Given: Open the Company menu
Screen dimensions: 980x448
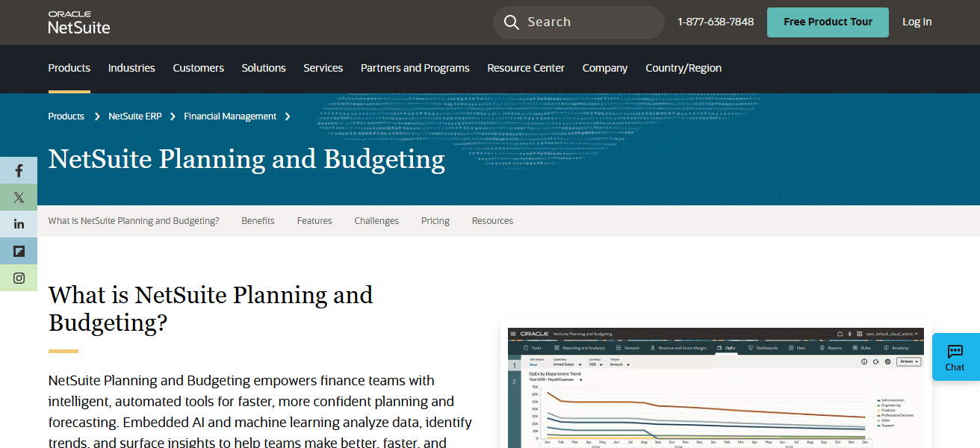Looking at the screenshot, I should (x=605, y=68).
